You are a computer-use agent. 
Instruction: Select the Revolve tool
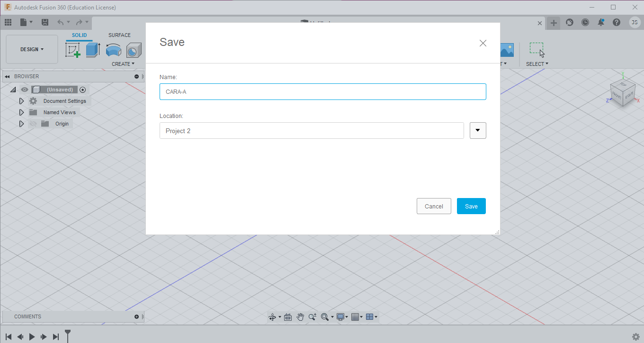[113, 50]
